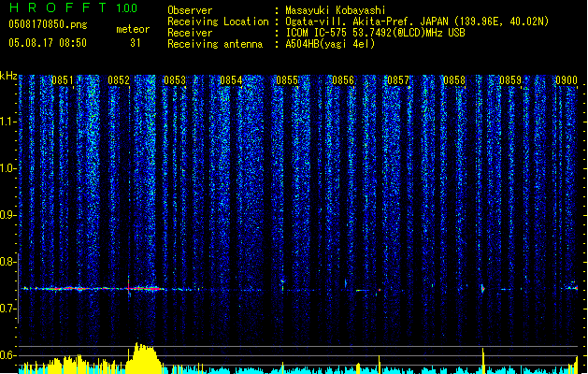
Task: Click the Receiving Location label
Action: pos(218,22)
